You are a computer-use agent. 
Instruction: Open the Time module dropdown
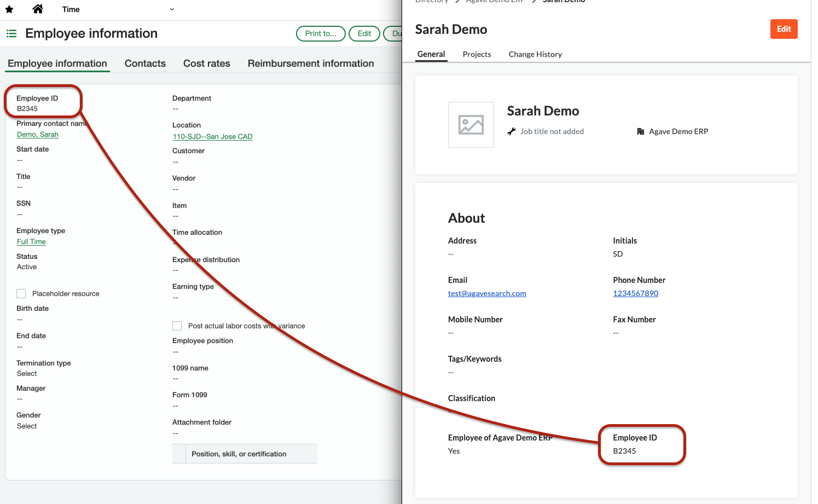click(x=172, y=9)
